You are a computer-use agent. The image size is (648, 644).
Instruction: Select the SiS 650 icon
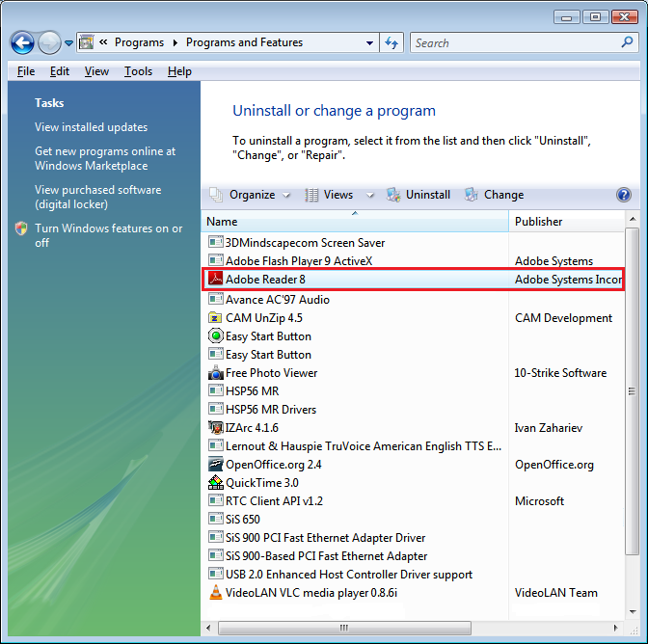tap(215, 520)
